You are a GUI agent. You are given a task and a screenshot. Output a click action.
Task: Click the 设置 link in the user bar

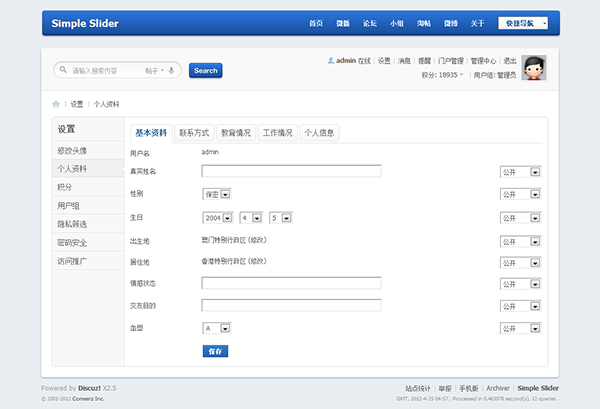coord(384,61)
